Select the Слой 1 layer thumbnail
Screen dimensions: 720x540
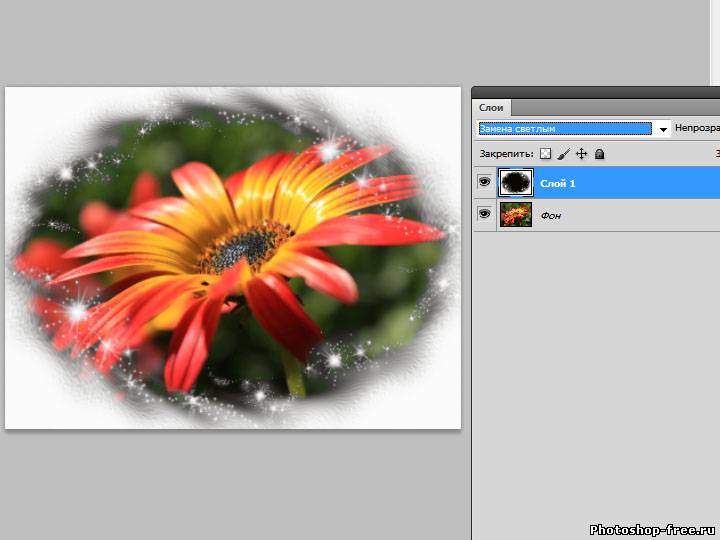tap(516, 183)
